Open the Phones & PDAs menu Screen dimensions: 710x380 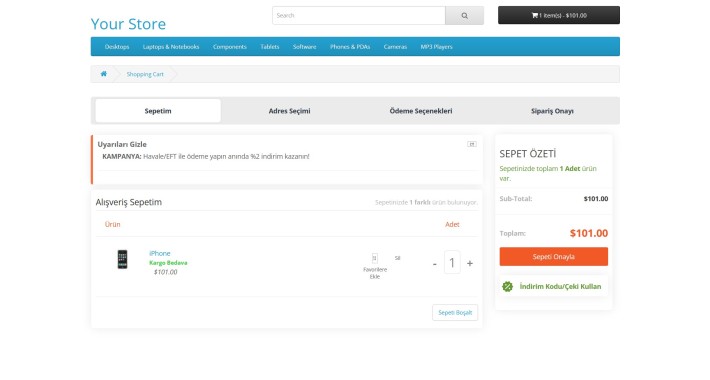350,47
